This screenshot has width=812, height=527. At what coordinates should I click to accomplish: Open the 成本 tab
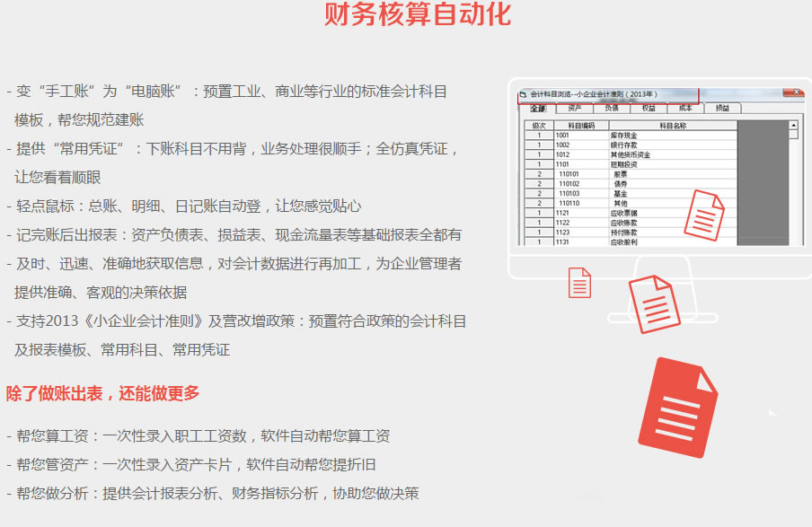pyautogui.click(x=685, y=109)
